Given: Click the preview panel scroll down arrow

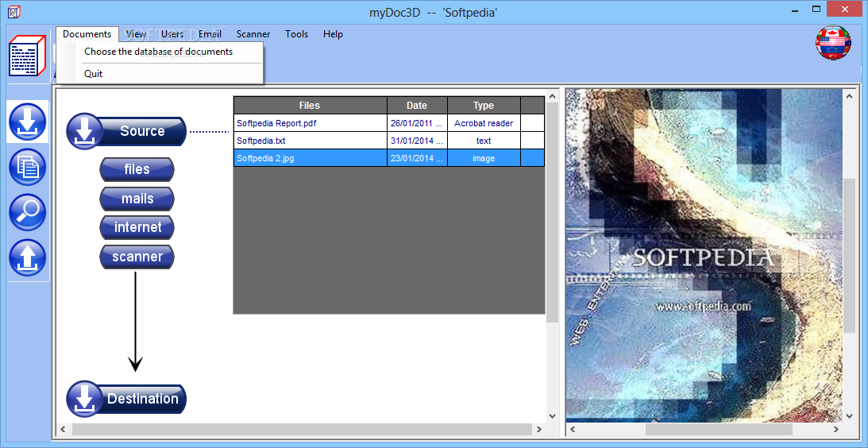Looking at the screenshot, I should pos(849,416).
